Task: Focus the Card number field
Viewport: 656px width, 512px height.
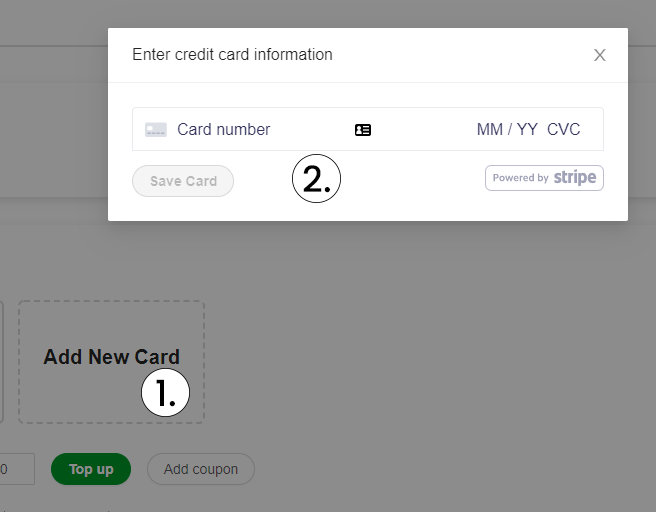Action: pos(260,130)
